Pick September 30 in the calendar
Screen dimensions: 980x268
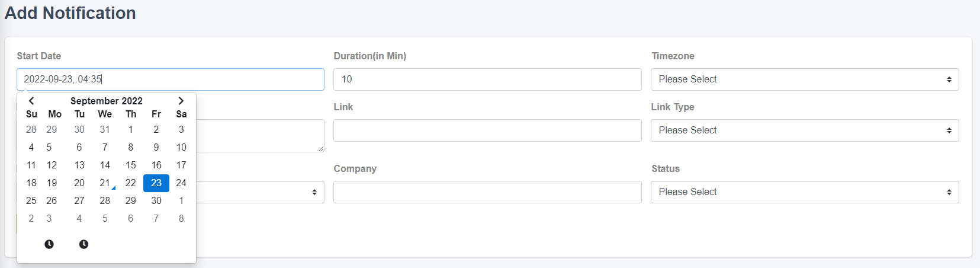coord(156,200)
